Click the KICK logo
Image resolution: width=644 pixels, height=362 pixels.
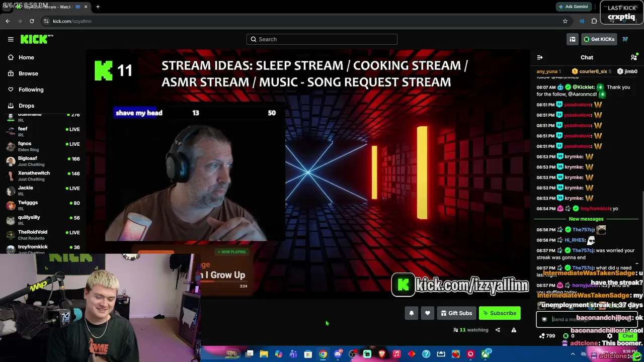tap(37, 39)
